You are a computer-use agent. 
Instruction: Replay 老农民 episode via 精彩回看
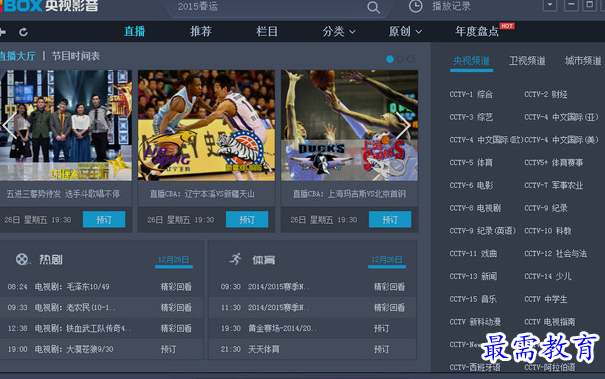coord(176,308)
